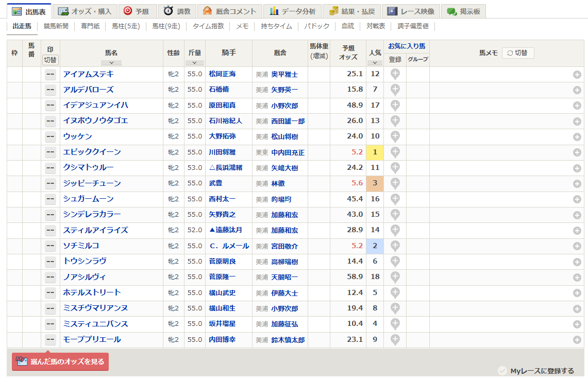588x381 pixels.
Task: Select 馬柱(5走) sub-navigation item
Action: tap(125, 26)
